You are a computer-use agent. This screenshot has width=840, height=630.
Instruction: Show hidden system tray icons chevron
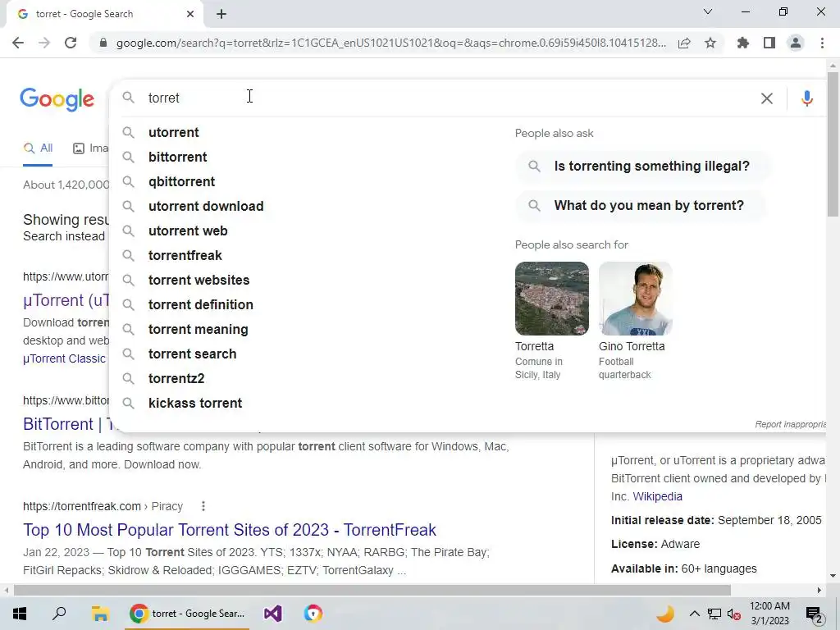pos(694,614)
